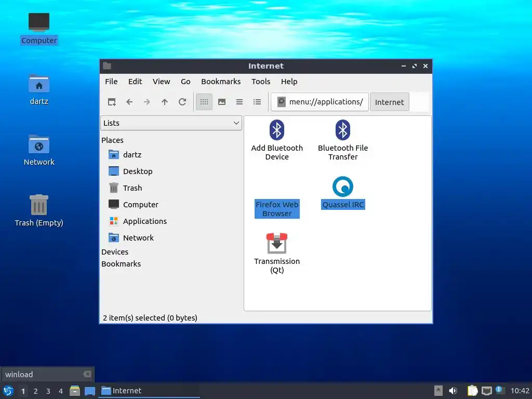This screenshot has height=399, width=532.
Task: Switch to thumbnail view mode
Action: click(222, 102)
